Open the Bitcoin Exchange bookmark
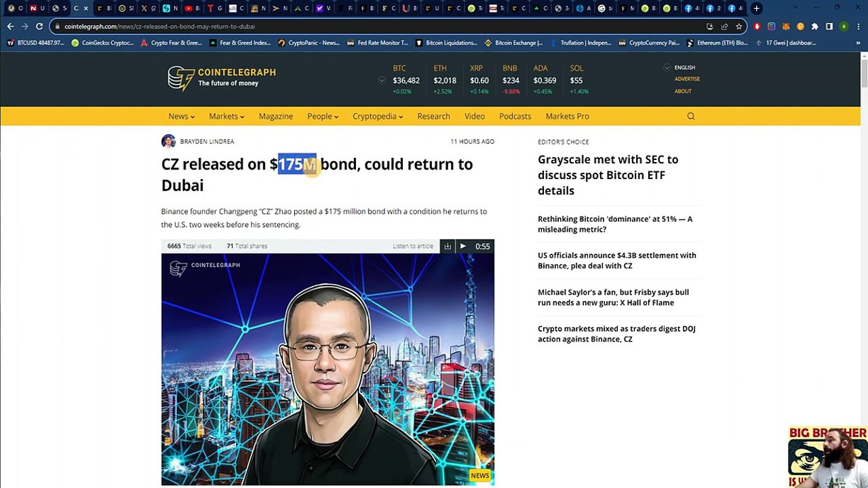 click(x=513, y=43)
